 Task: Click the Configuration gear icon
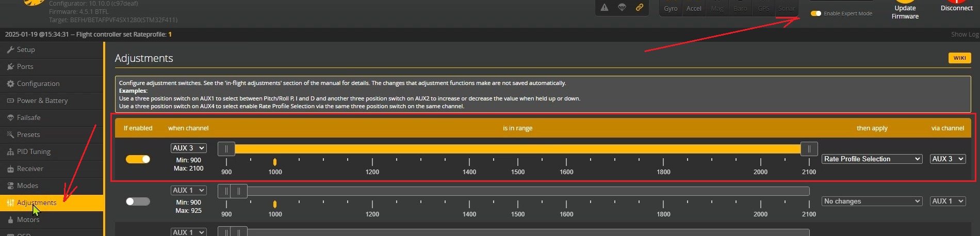click(10, 83)
